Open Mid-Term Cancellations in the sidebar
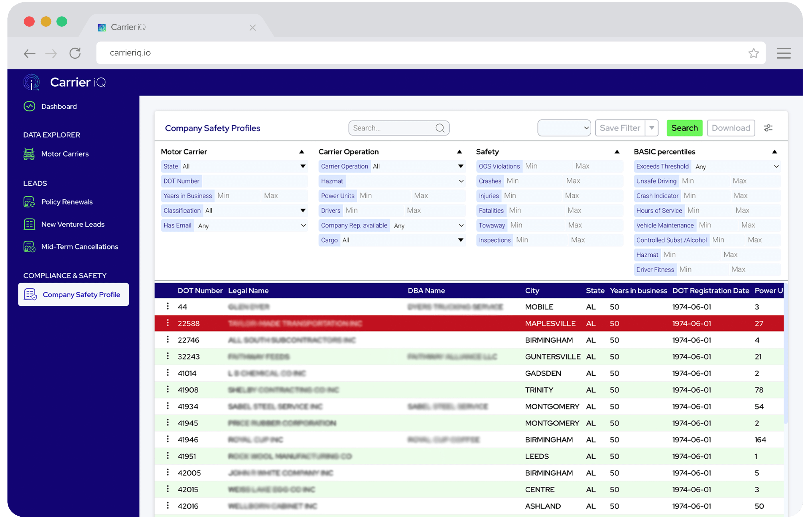This screenshot has height=519, width=812. coord(80,246)
